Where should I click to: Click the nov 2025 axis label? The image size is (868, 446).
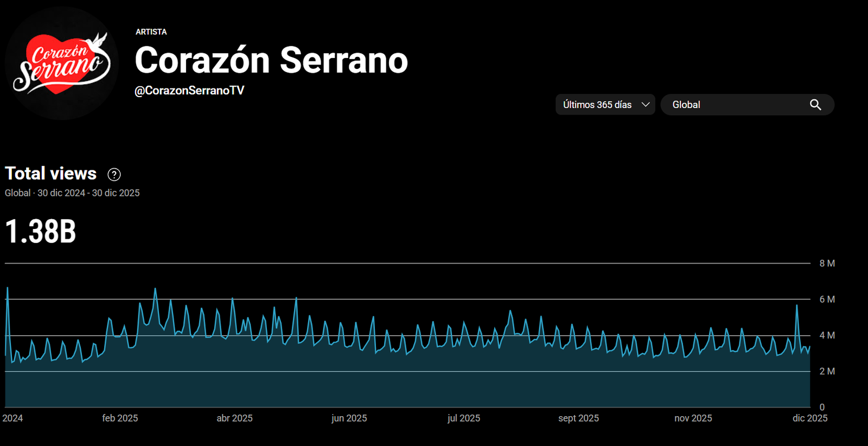tap(693, 418)
